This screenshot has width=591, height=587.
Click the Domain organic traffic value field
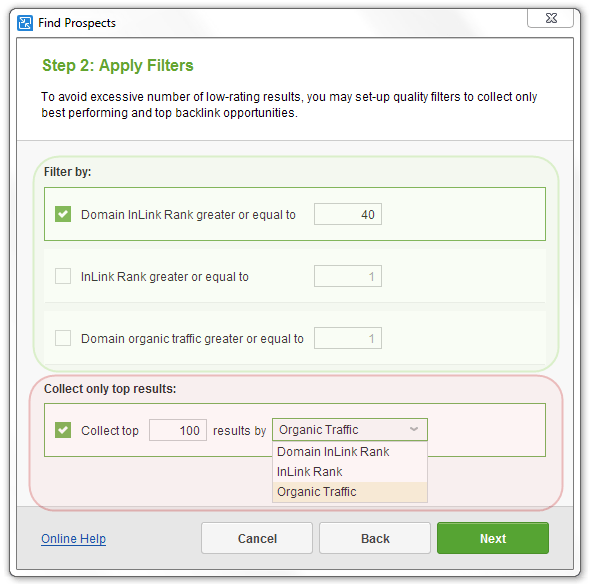tap(348, 338)
